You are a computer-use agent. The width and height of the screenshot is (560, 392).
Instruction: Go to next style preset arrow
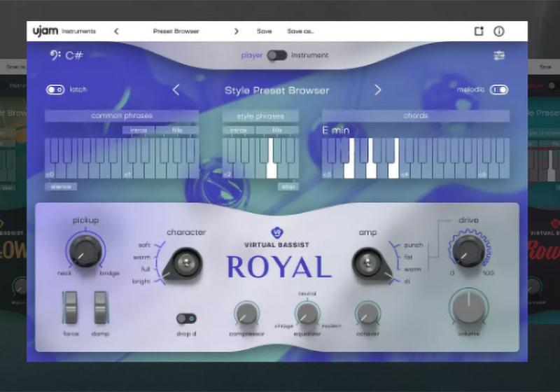(x=378, y=90)
